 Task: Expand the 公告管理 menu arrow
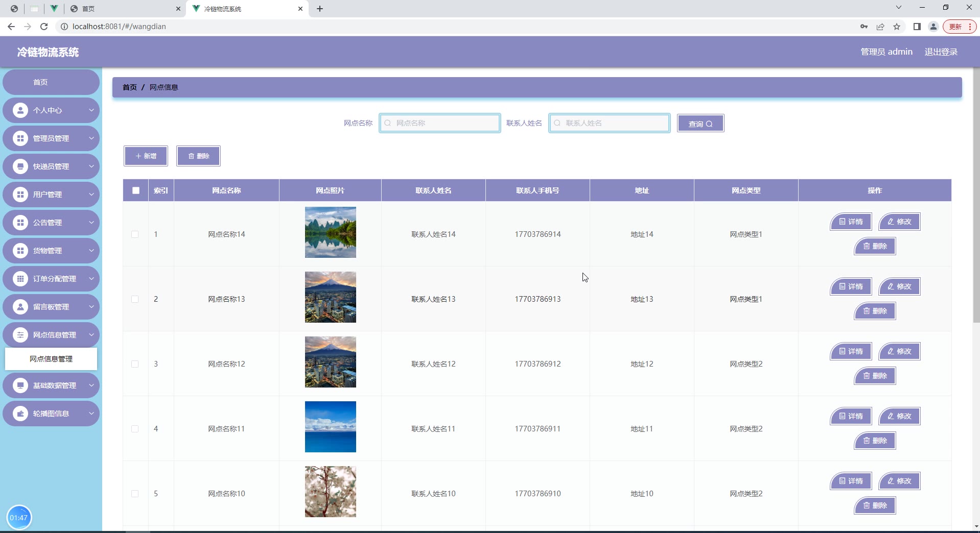pyautogui.click(x=91, y=223)
